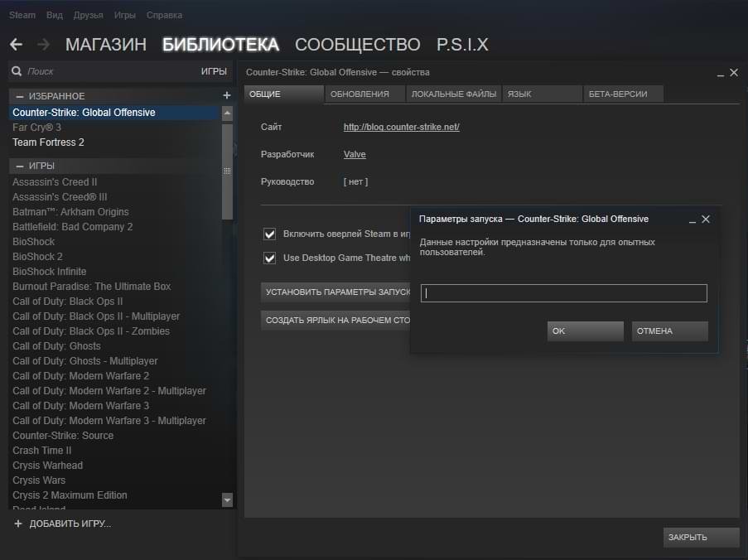The width and height of the screenshot is (748, 560).
Task: Confirm launch options with OK
Action: coord(586,331)
